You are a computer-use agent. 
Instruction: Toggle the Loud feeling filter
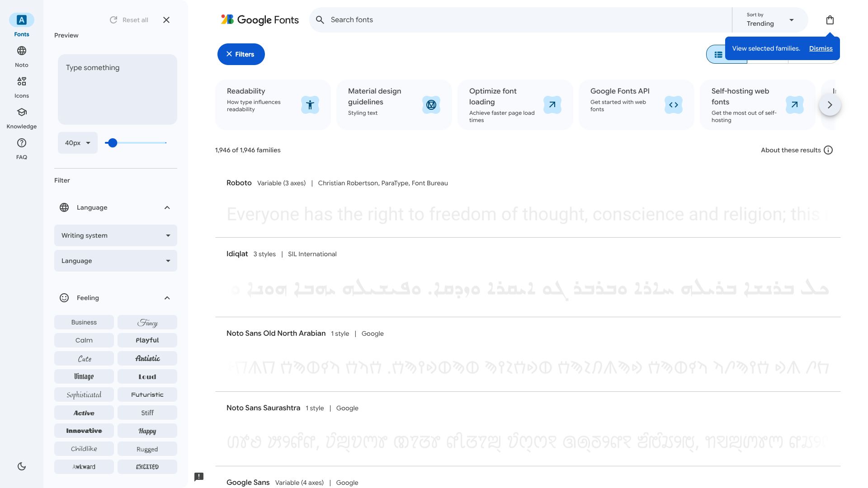[147, 376]
